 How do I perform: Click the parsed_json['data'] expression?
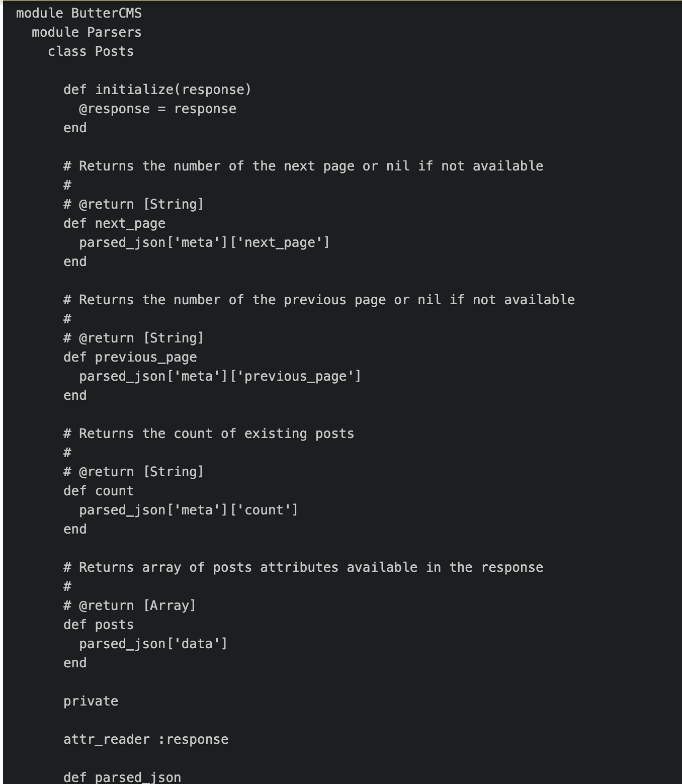click(153, 644)
